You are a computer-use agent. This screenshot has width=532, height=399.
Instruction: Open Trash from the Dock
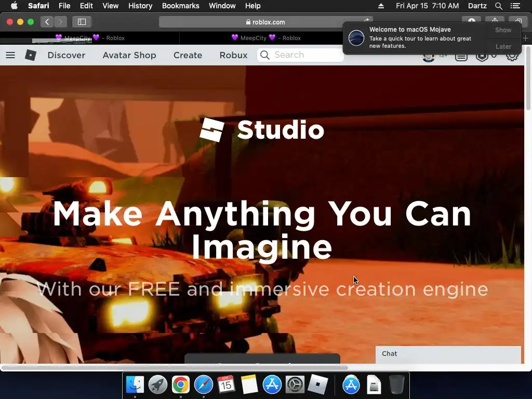[396, 385]
